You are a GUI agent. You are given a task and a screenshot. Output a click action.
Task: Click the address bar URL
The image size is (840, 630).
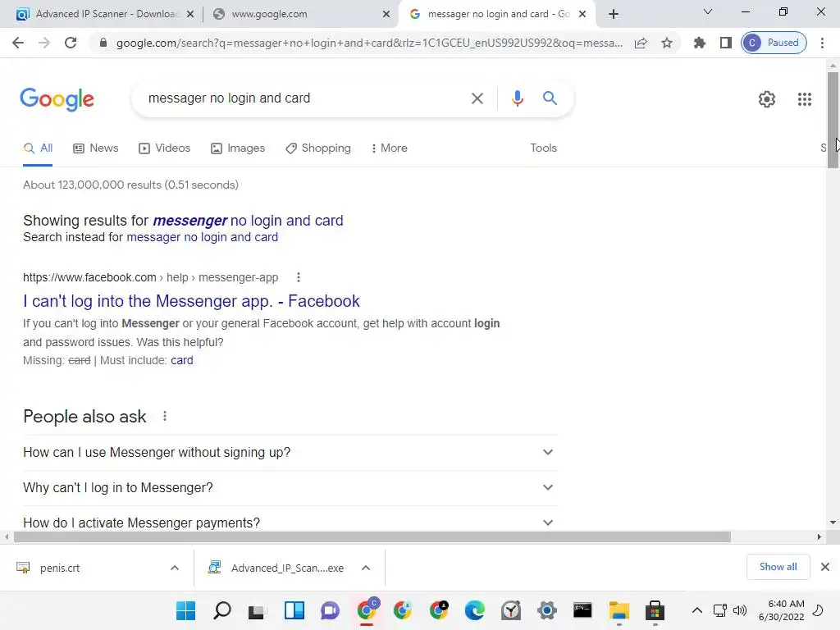tap(369, 43)
